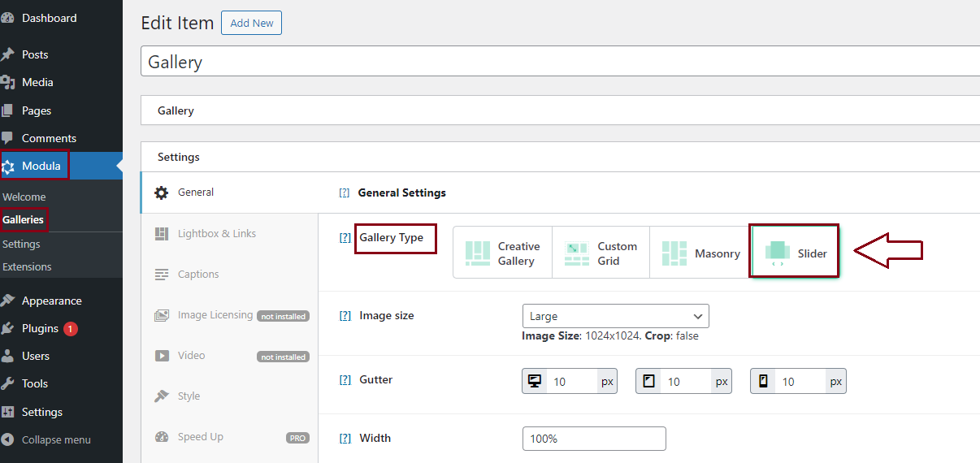Click the desktop gutter monitor icon
The image size is (980, 463).
[x=535, y=381]
